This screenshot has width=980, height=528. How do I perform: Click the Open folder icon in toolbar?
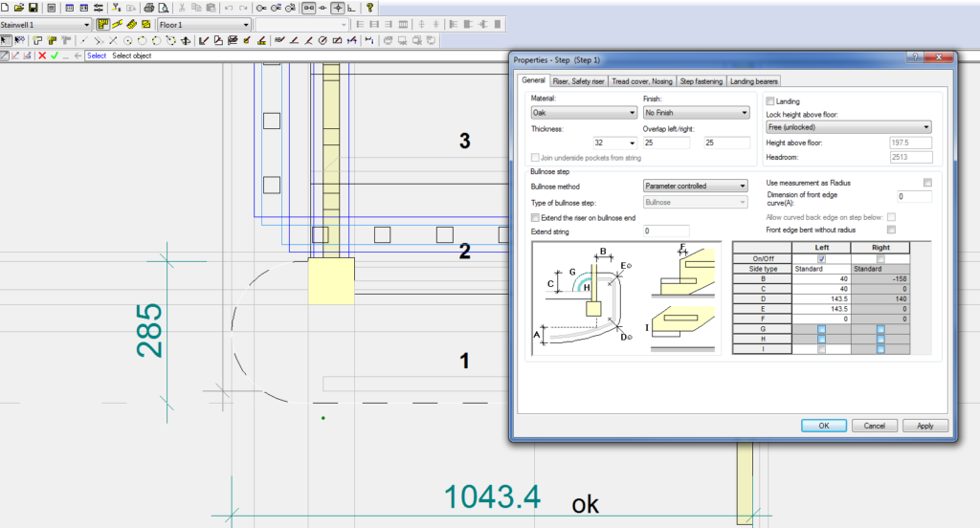click(x=19, y=8)
